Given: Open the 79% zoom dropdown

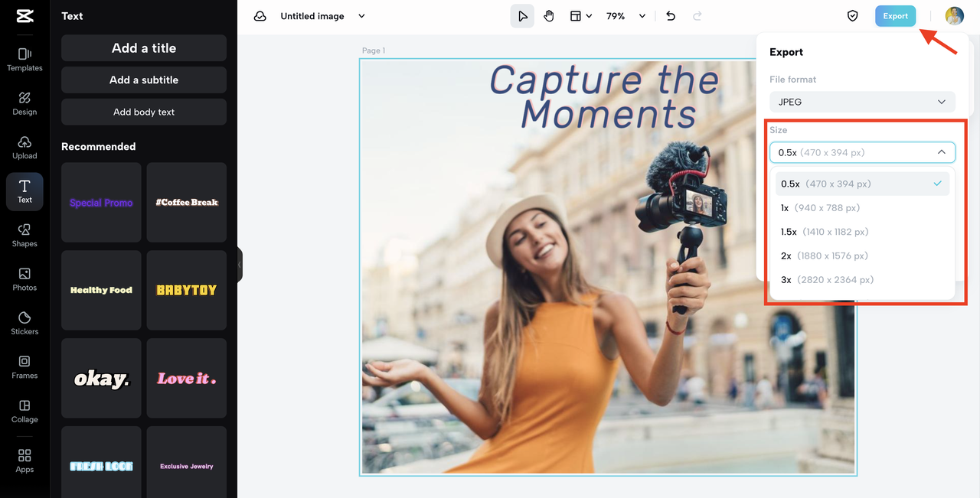Looking at the screenshot, I should (x=626, y=16).
